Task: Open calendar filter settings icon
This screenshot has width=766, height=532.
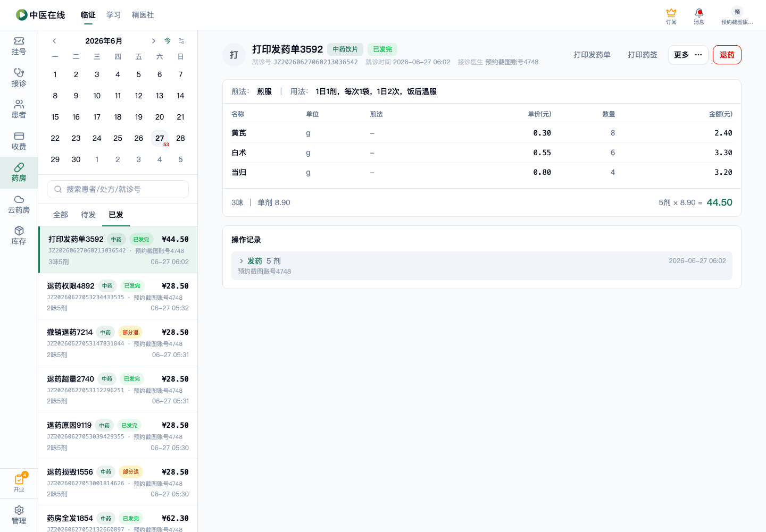Action: pyautogui.click(x=181, y=41)
